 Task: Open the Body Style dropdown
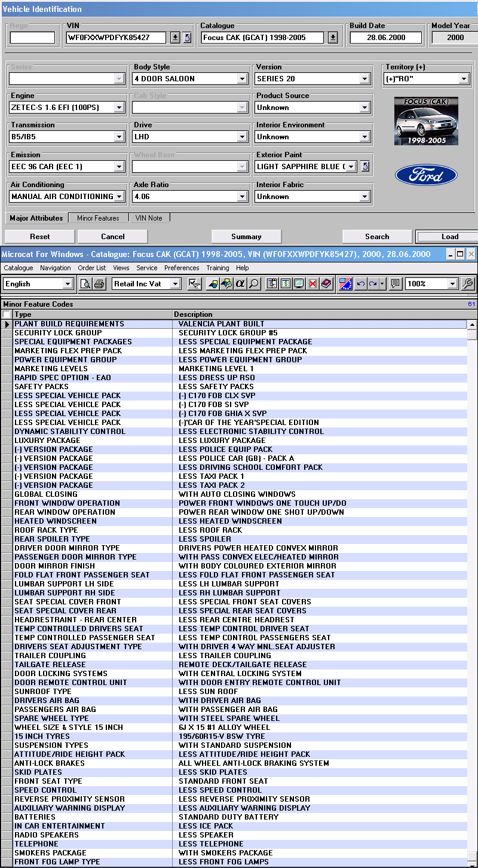(242, 79)
